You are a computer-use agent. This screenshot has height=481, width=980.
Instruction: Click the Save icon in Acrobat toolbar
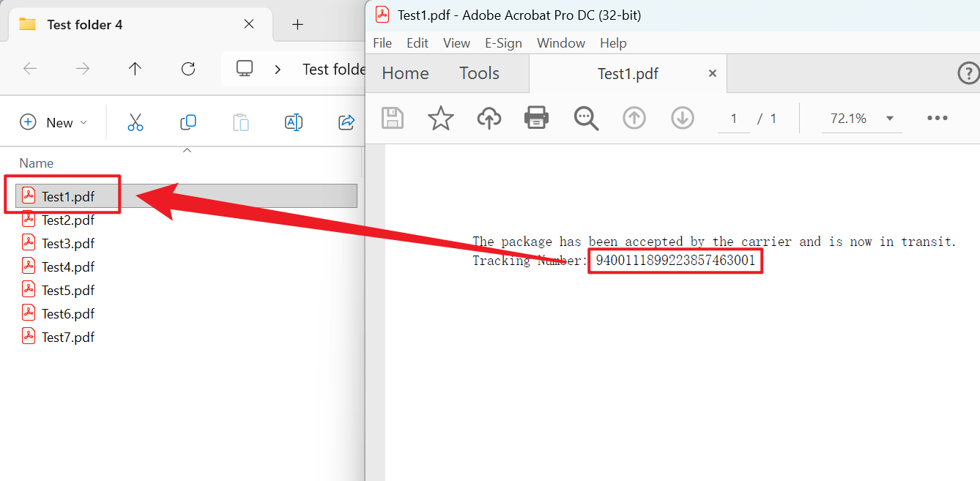pyautogui.click(x=393, y=118)
